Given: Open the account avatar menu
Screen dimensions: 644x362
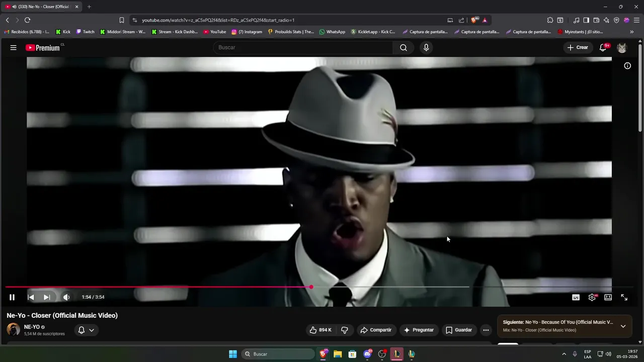Looking at the screenshot, I should 622,48.
